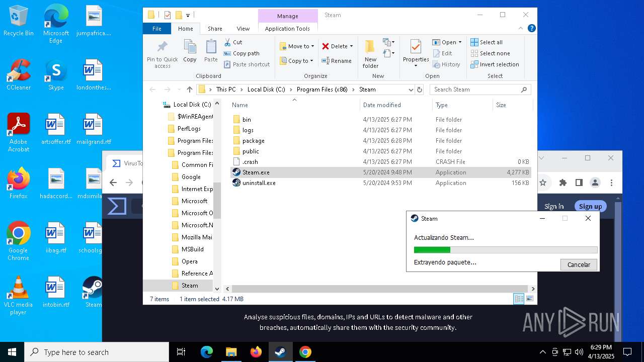Click Select all in ribbon
644x362 pixels.
487,42
